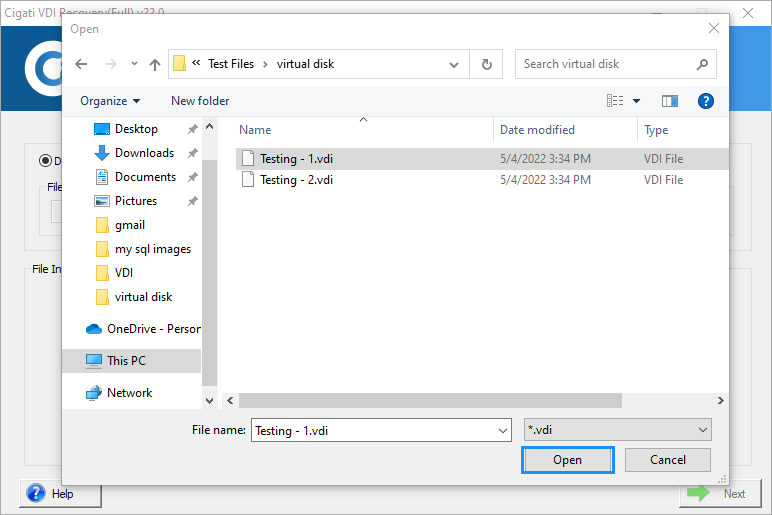Click virtual disk in address breadcrumb
Screen dimensions: 772x515
click(305, 64)
